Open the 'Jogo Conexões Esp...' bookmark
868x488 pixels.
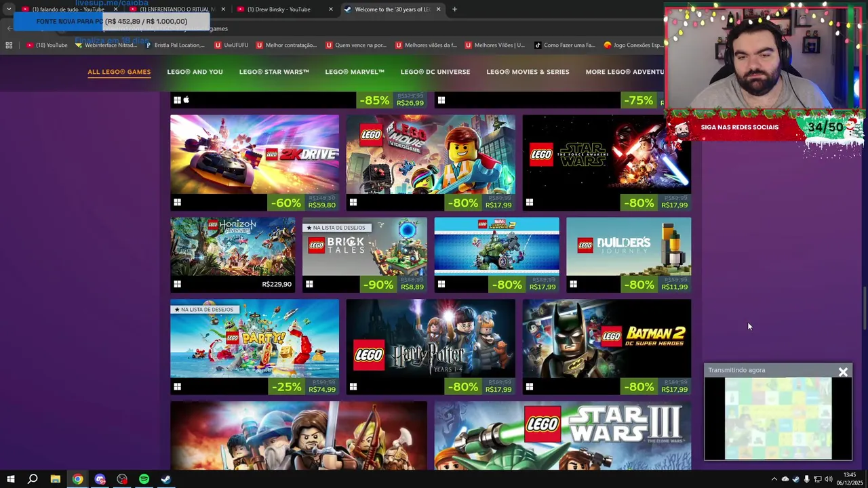tap(633, 45)
